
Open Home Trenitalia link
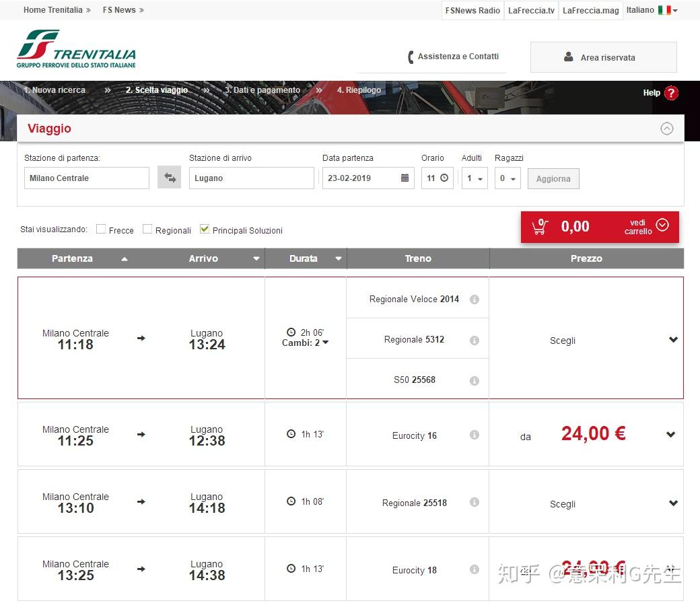(x=57, y=10)
